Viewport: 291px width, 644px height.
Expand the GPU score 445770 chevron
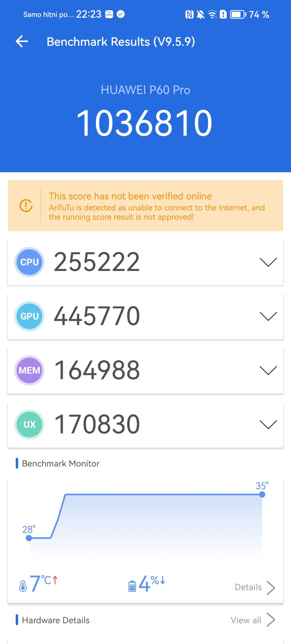click(x=268, y=316)
